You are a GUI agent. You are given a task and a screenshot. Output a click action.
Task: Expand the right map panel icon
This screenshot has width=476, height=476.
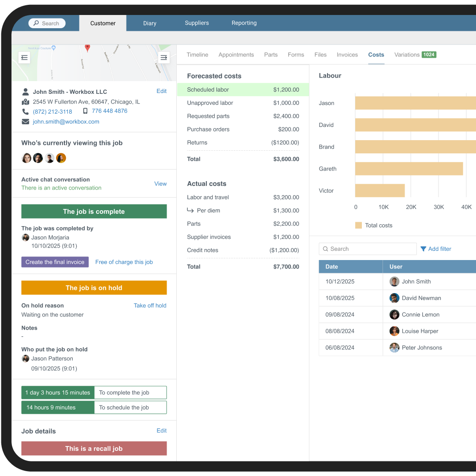[x=164, y=57]
